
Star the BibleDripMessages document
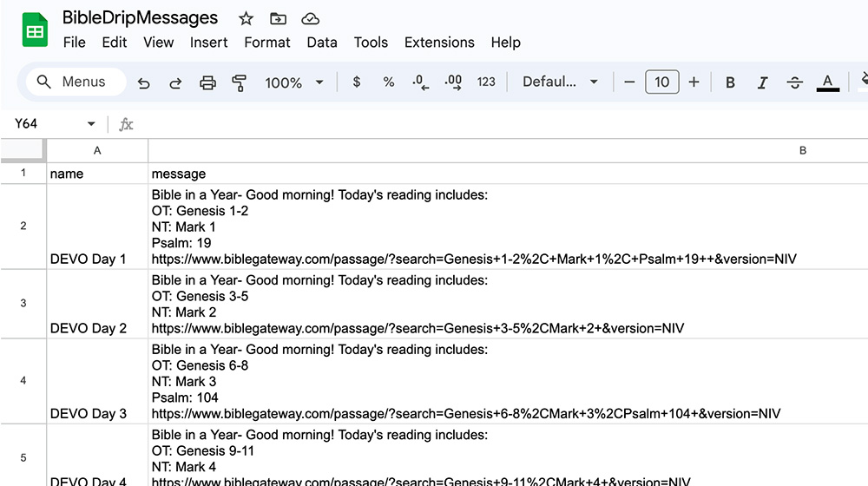246,18
